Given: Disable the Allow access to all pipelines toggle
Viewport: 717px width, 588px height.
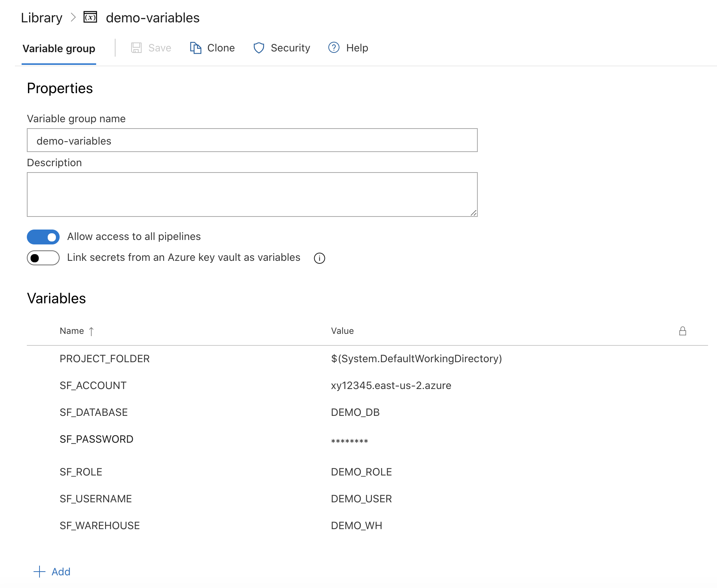Looking at the screenshot, I should [43, 237].
